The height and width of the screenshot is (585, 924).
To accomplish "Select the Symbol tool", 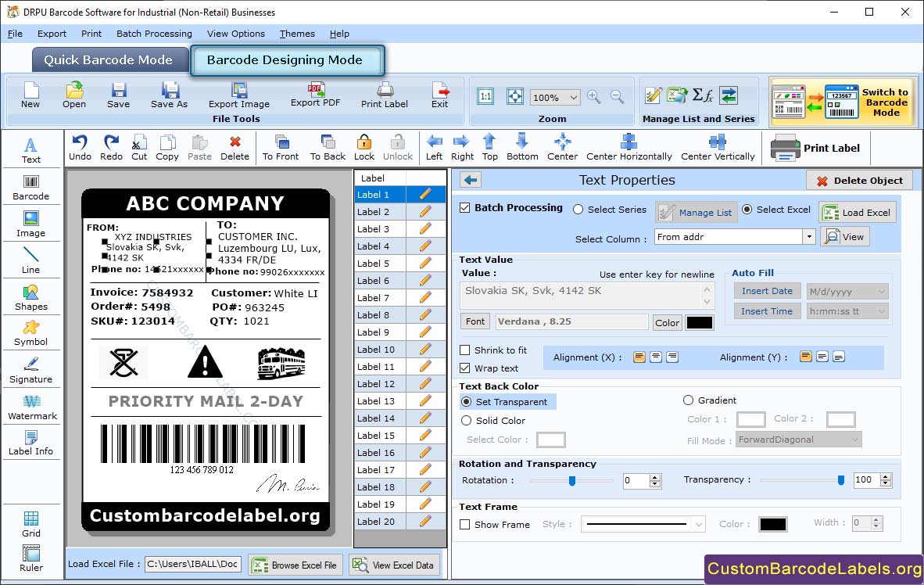I will (x=30, y=333).
